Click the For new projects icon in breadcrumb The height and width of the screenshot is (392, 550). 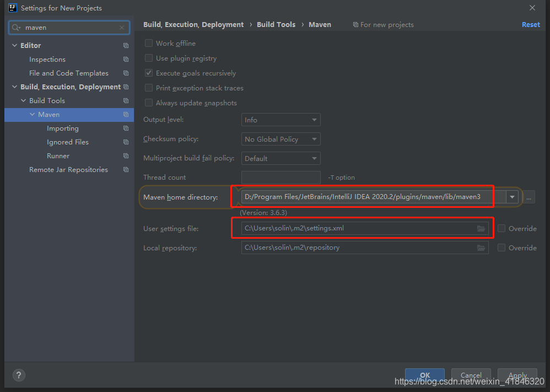355,25
